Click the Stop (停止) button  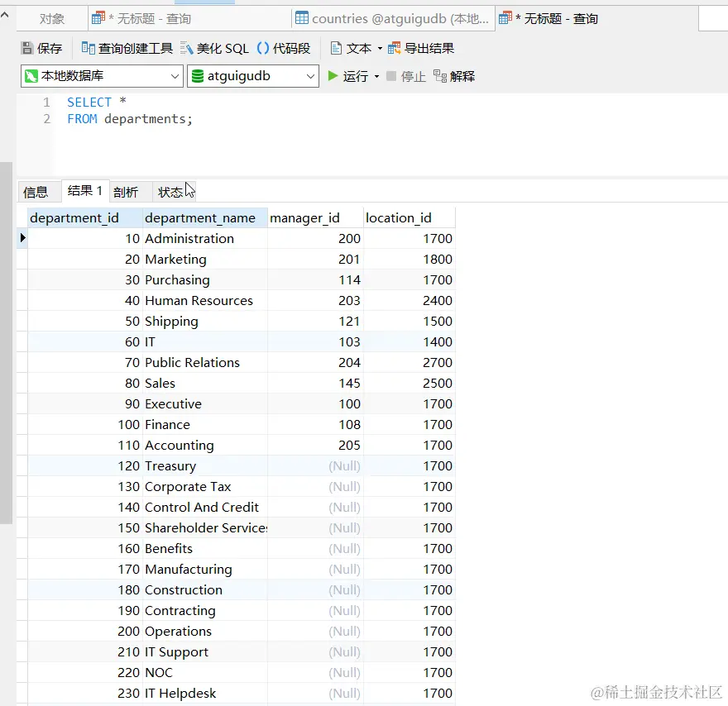point(406,76)
